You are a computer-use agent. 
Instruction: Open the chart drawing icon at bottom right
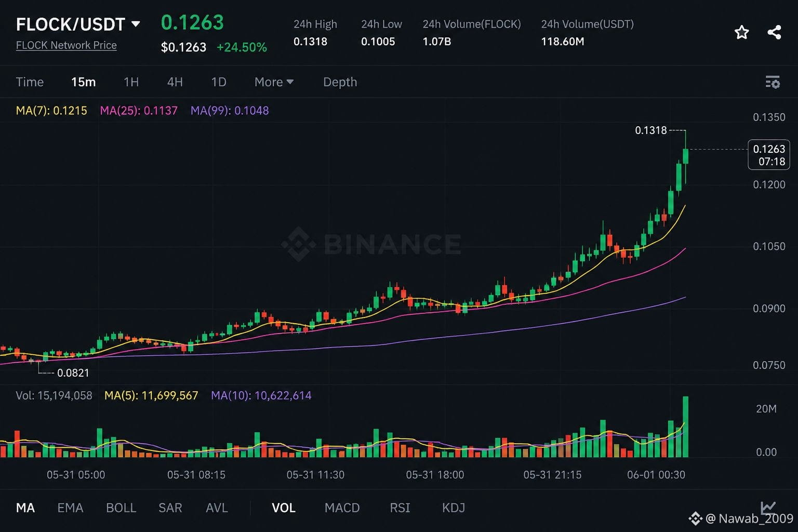768,508
